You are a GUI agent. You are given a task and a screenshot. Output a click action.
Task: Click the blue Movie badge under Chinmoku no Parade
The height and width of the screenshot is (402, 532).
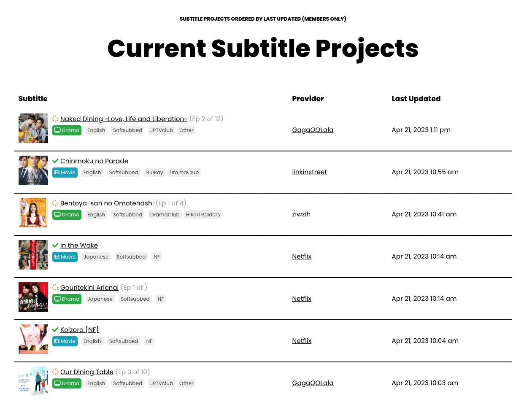[65, 173]
